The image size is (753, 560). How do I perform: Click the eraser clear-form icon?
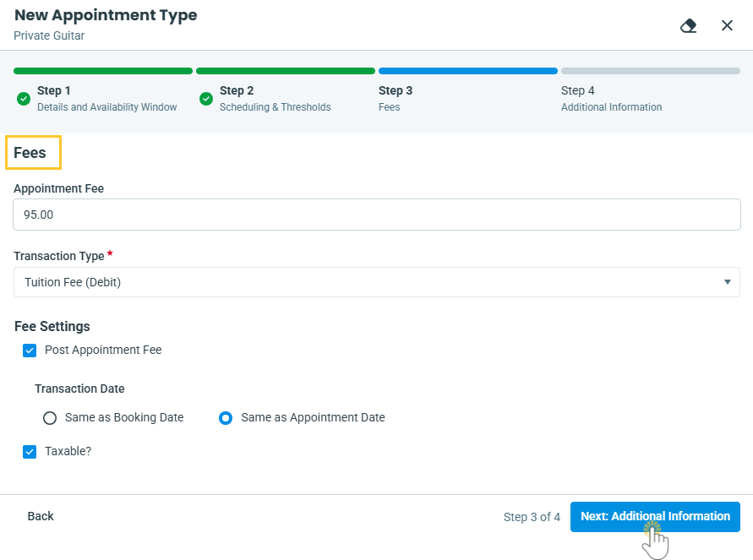[x=689, y=25]
